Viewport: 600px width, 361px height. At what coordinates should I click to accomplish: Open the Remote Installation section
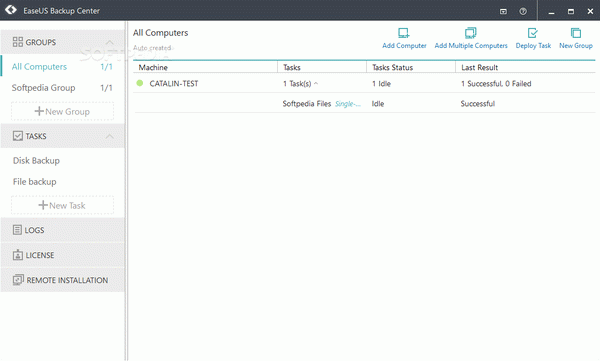coord(62,280)
